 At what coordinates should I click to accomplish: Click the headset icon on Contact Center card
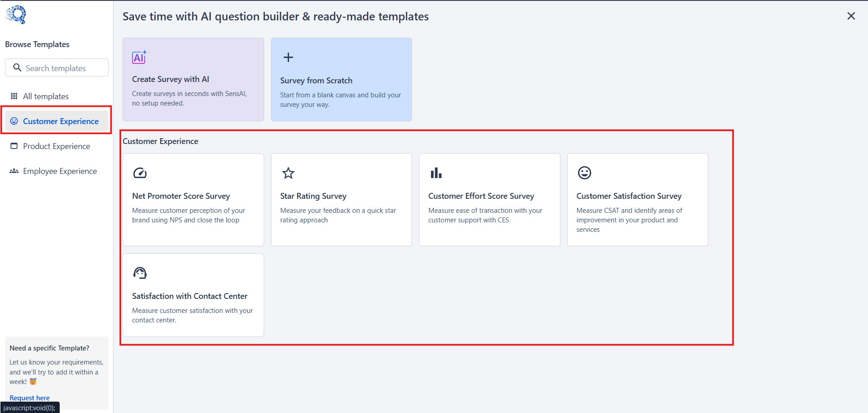(x=140, y=273)
